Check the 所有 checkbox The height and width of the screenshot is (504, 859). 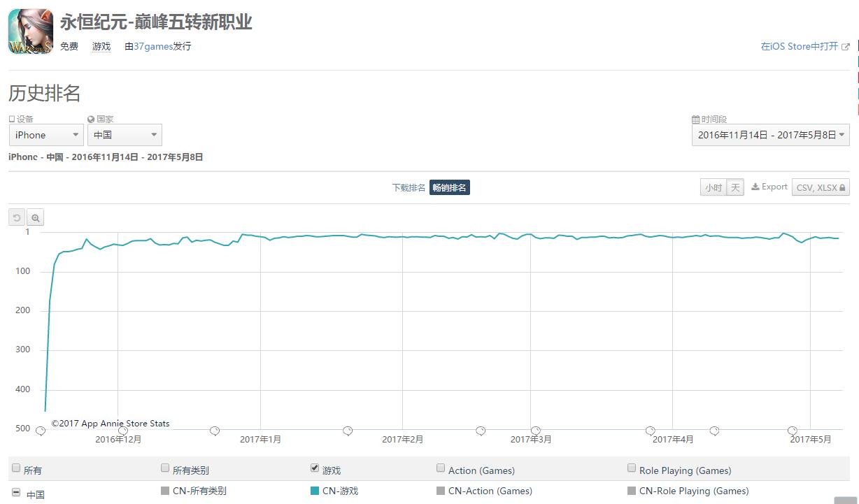17,468
